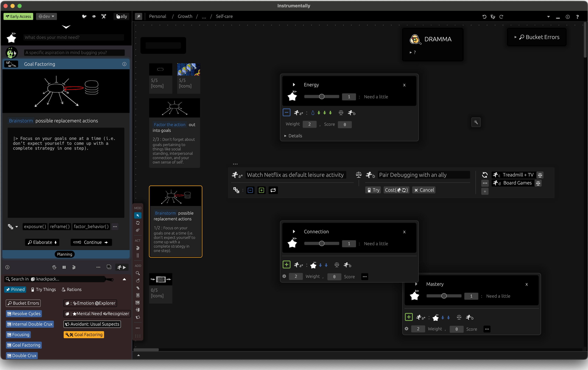Click the clapperboard icon in playback bar
This screenshot has width=588, height=370.
[x=74, y=267]
